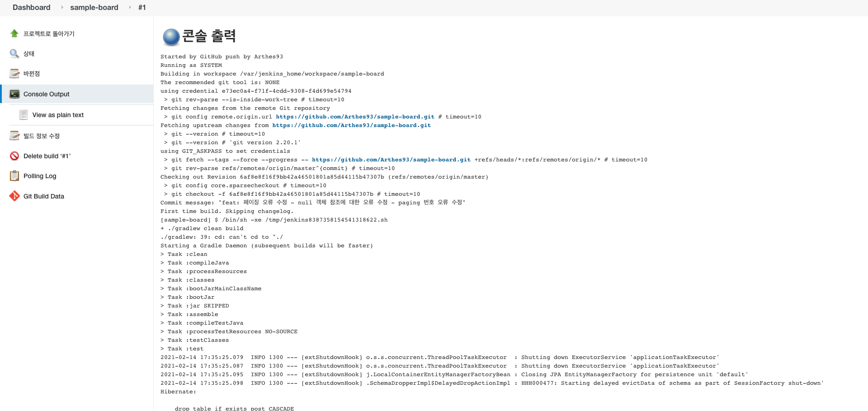Screen dimensions: 868x411
Task: Select the 상태 magnifying glass icon
Action: coord(14,53)
